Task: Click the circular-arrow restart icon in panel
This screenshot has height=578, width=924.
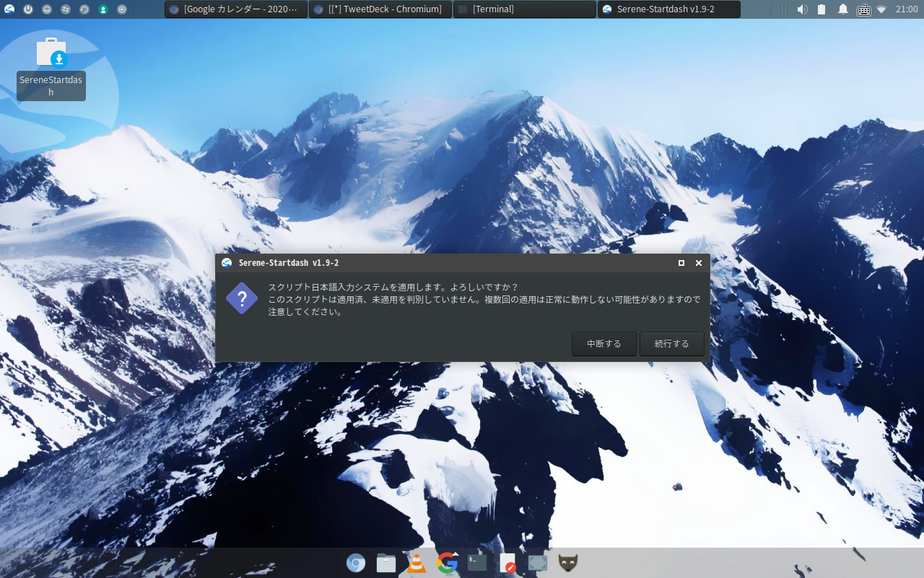Action: [84, 9]
